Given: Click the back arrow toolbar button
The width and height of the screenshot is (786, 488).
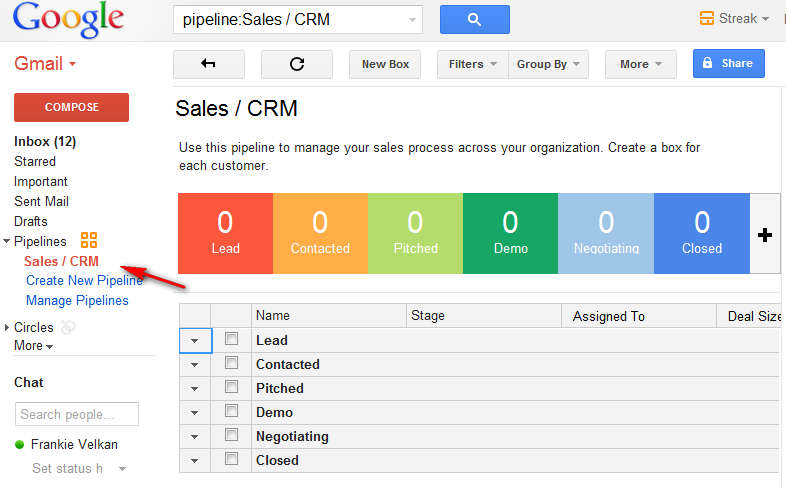Looking at the screenshot, I should [208, 64].
